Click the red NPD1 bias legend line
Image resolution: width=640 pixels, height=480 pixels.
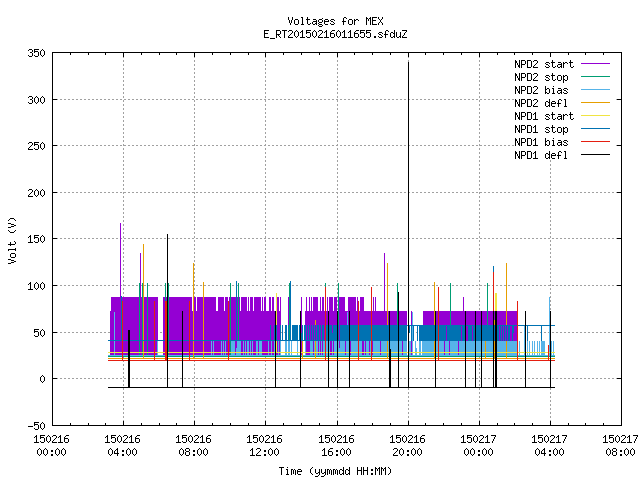[596, 142]
